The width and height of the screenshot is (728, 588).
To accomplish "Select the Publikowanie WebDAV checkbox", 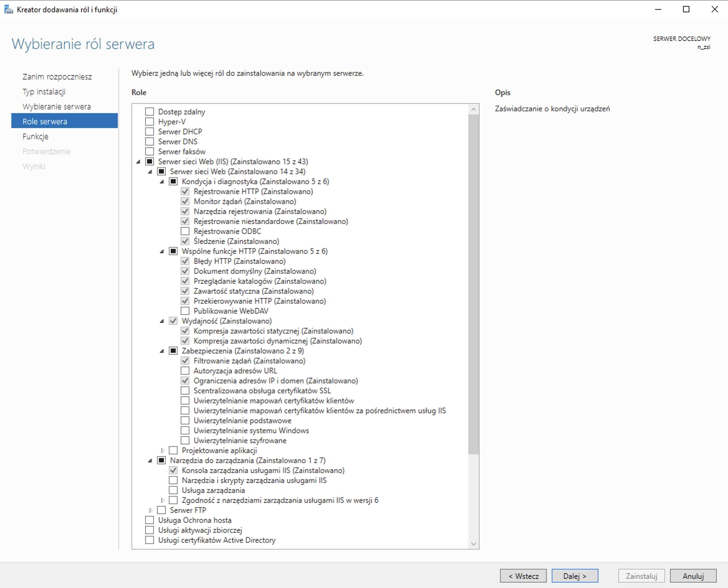I will coord(185,311).
